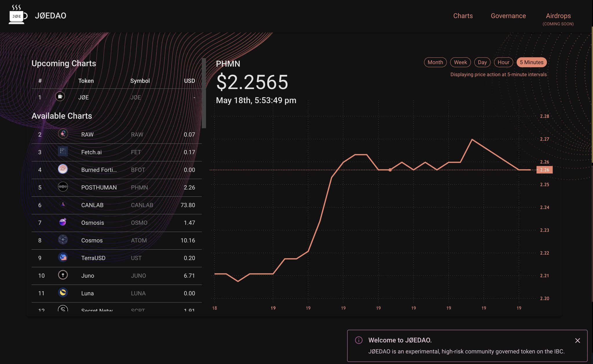593x364 pixels.
Task: Select the RAW token icon
Action: (63, 134)
